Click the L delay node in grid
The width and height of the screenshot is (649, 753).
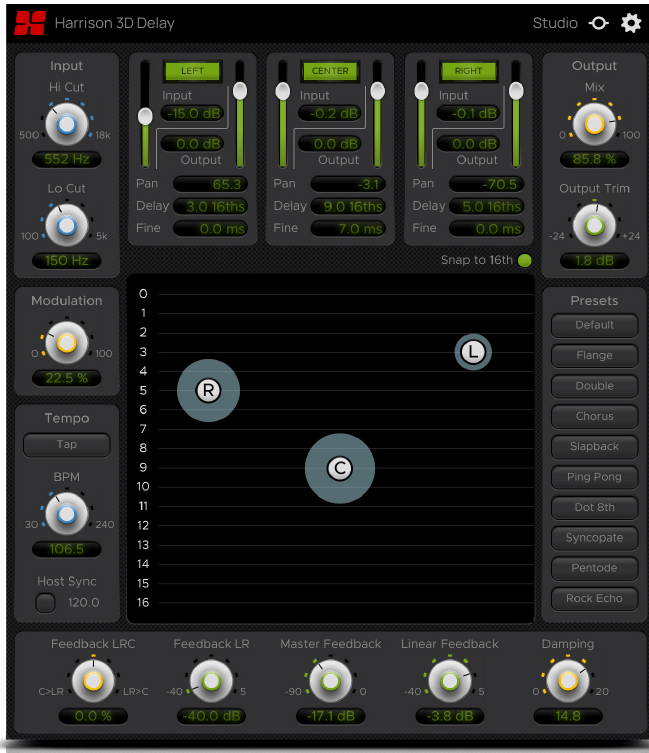pos(473,352)
